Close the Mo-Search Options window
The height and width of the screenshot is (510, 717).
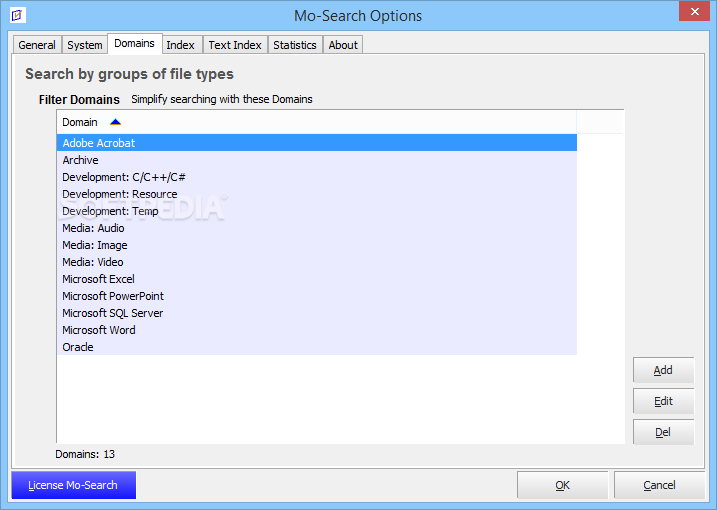point(694,11)
